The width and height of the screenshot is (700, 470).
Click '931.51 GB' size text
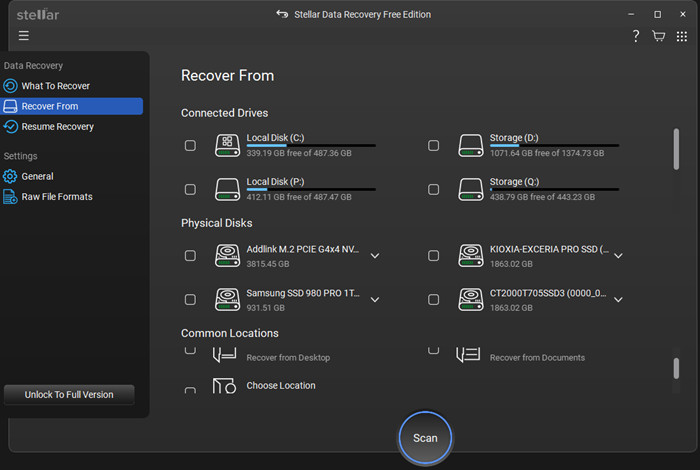(x=266, y=308)
